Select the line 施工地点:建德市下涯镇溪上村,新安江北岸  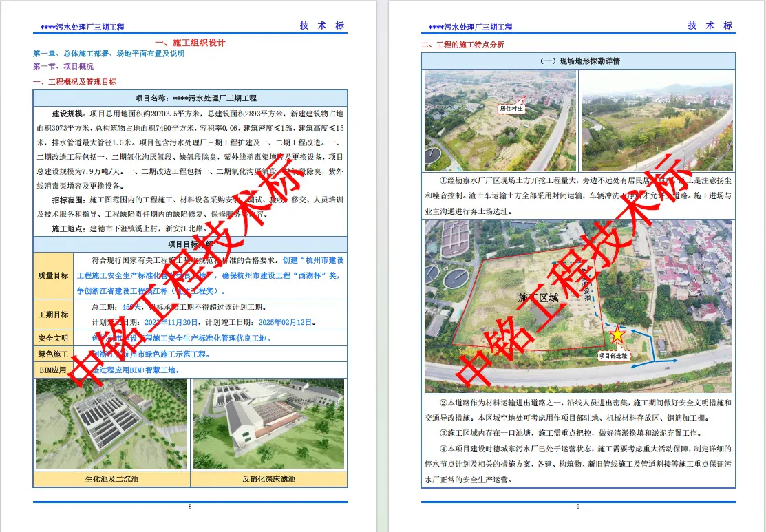[x=130, y=228]
